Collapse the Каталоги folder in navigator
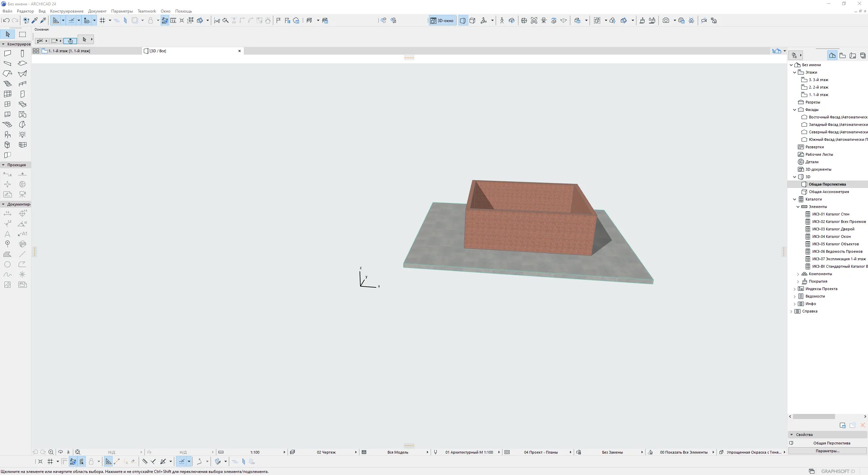The width and height of the screenshot is (868, 475). pyautogui.click(x=794, y=199)
